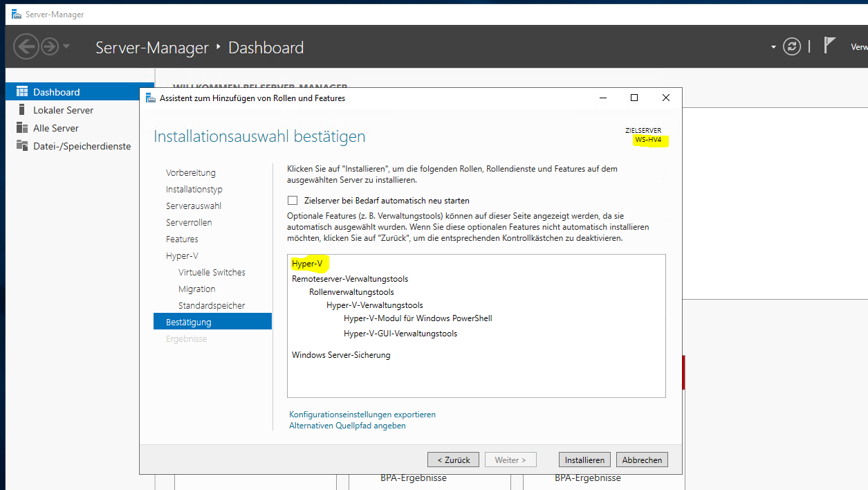Go to the Serverrollen wizard step
This screenshot has width=868, height=490.
pyautogui.click(x=189, y=223)
